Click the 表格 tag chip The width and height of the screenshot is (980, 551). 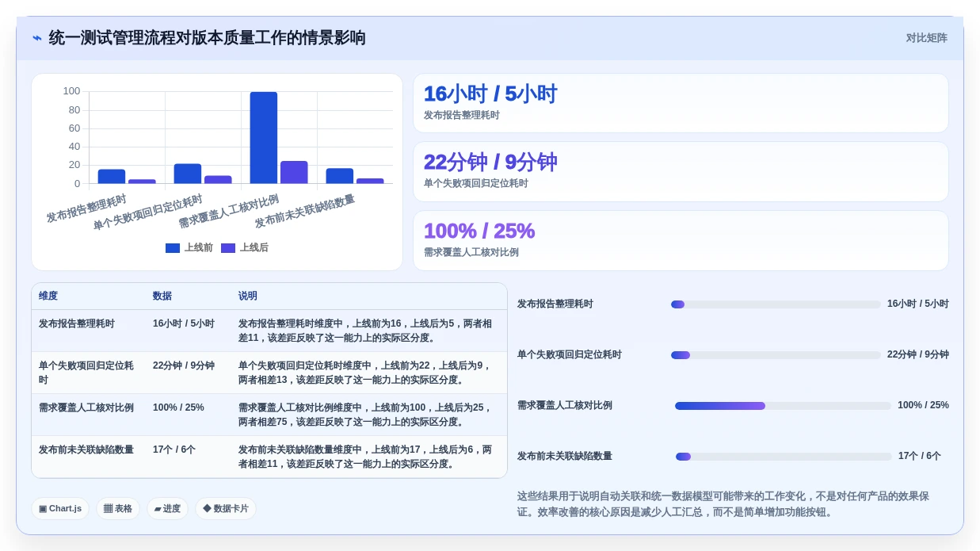coord(118,509)
